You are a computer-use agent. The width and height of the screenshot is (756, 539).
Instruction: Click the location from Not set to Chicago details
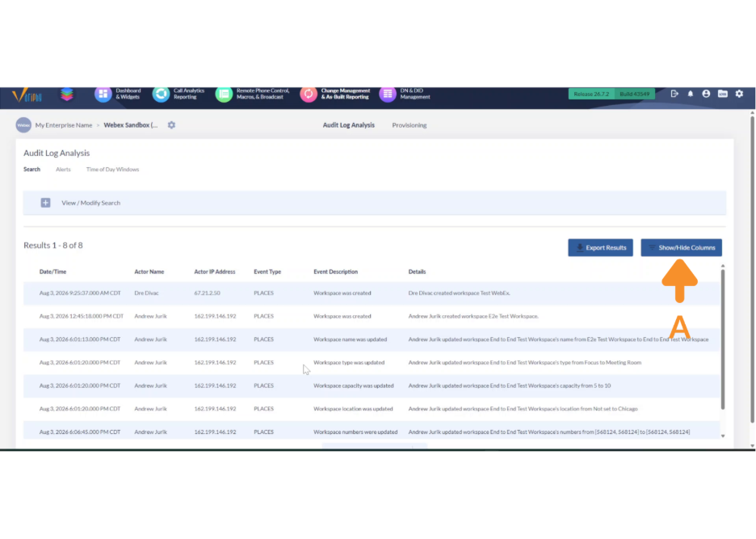tap(523, 409)
